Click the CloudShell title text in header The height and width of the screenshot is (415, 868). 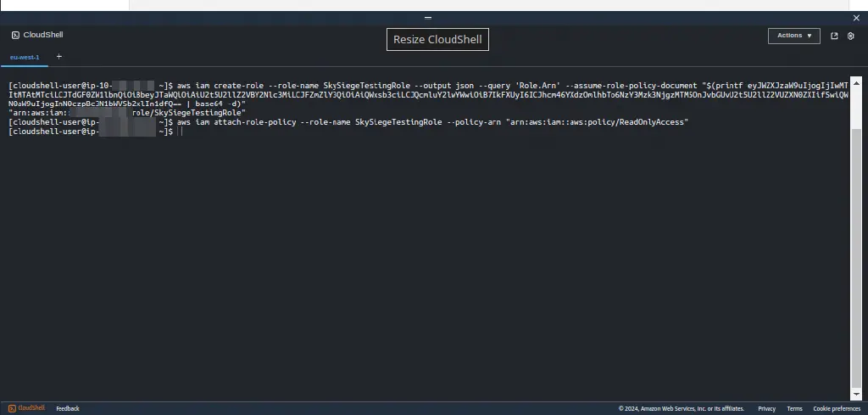(43, 35)
